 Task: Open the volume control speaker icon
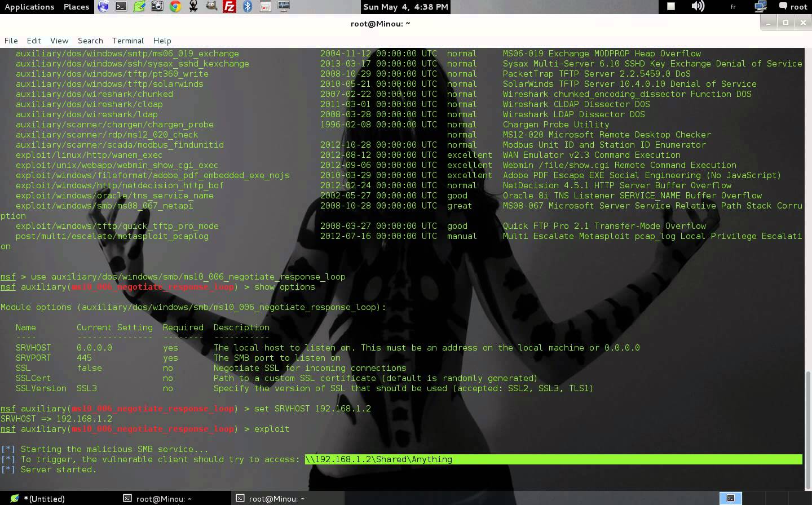coord(698,7)
